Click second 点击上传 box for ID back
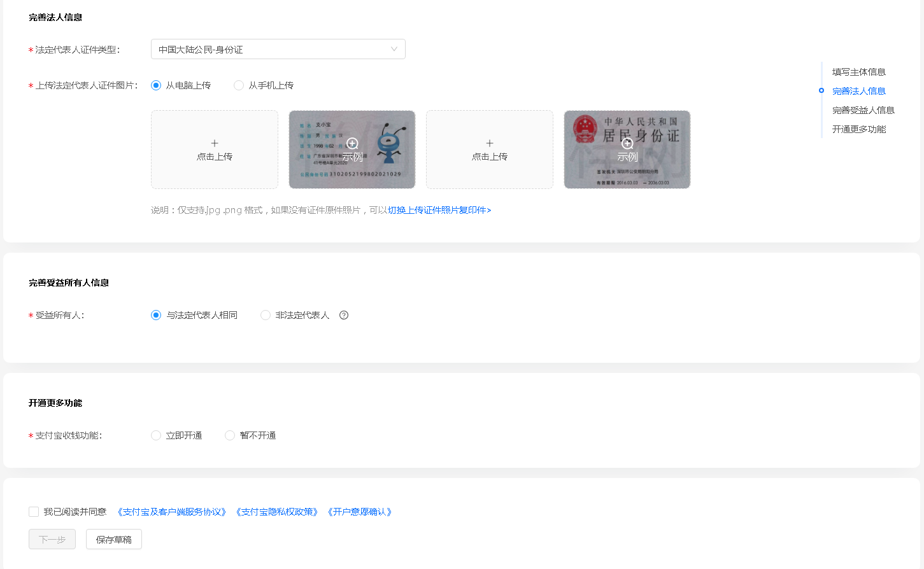This screenshot has height=569, width=924. coord(490,150)
